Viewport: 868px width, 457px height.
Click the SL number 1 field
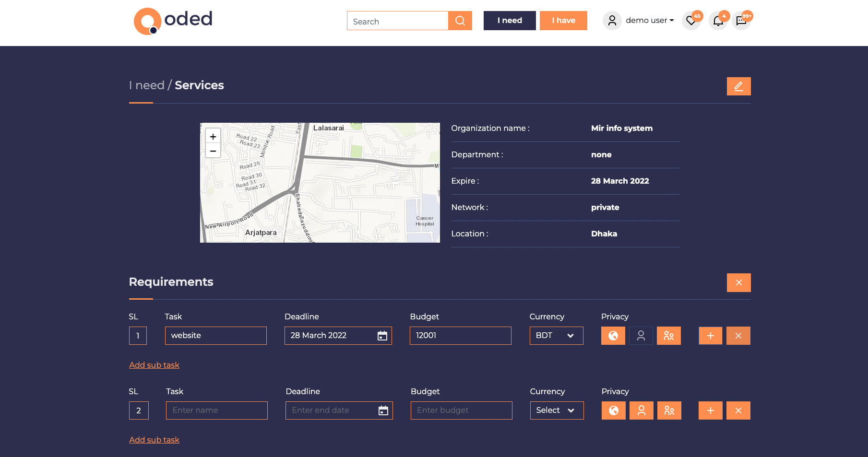click(x=138, y=336)
